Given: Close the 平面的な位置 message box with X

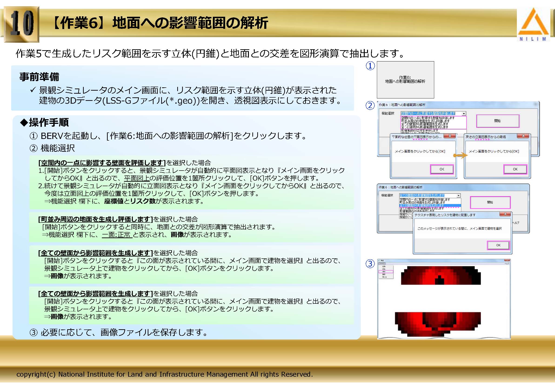Looking at the screenshot, I should (450, 136).
